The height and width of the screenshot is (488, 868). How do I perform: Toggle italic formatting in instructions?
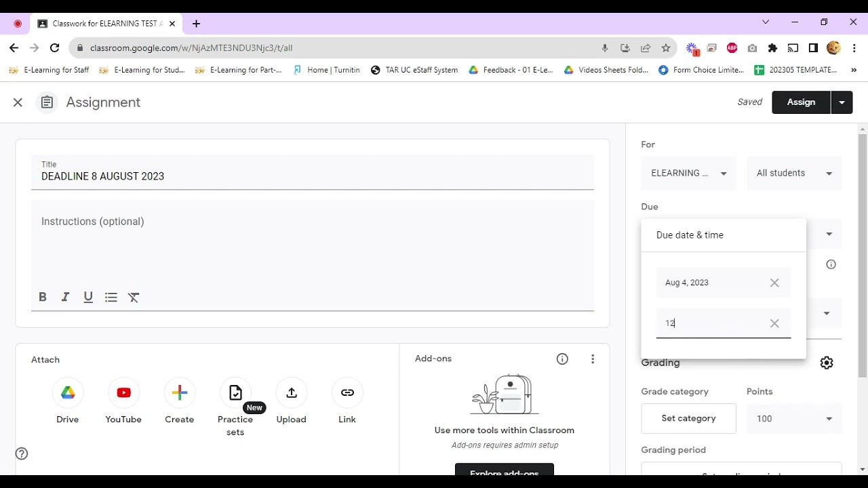65,297
